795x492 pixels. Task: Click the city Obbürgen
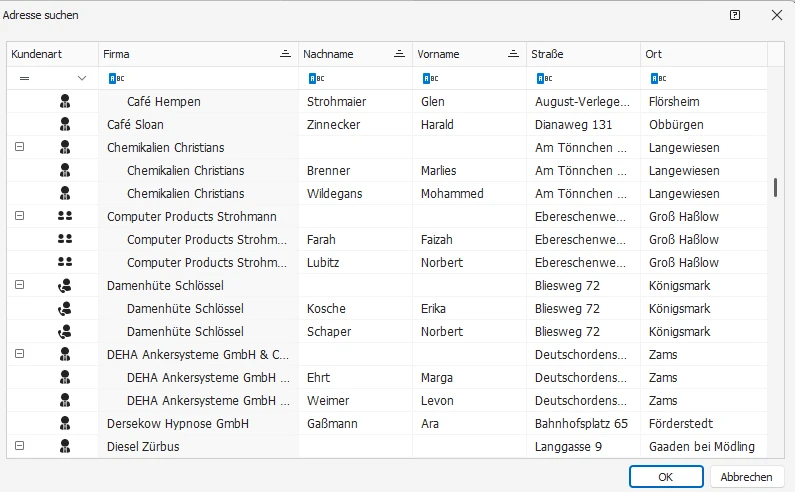point(676,125)
